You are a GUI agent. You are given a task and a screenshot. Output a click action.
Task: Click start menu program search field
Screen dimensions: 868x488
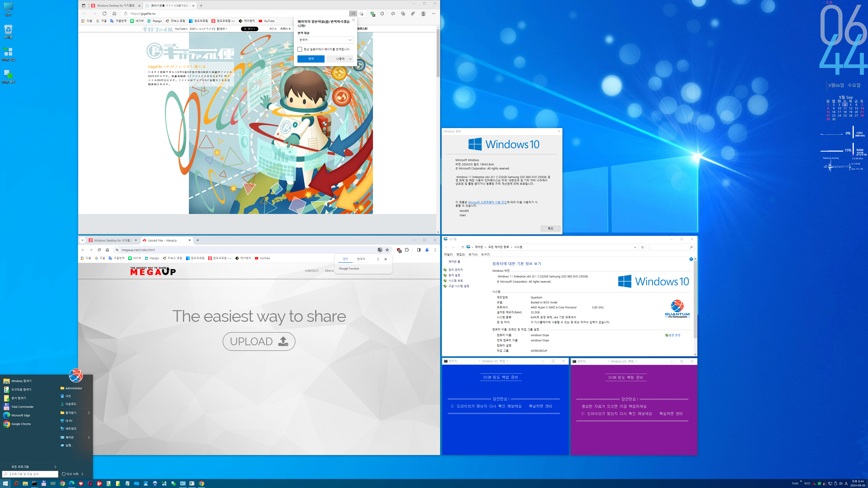click(30, 474)
